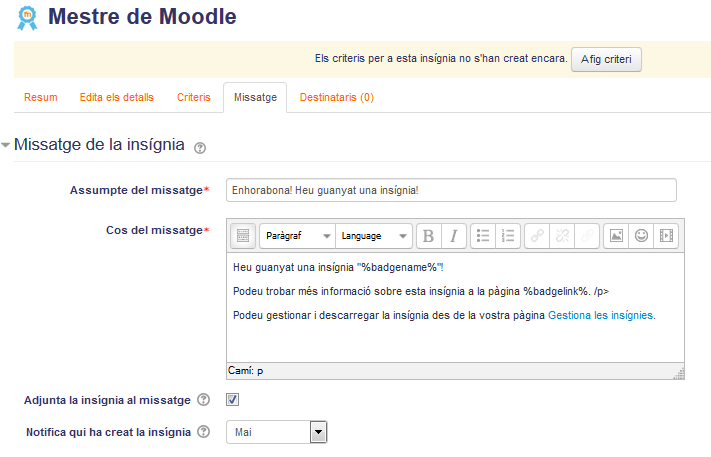
Task: Switch to the Edita els detalls tab
Action: click(117, 97)
